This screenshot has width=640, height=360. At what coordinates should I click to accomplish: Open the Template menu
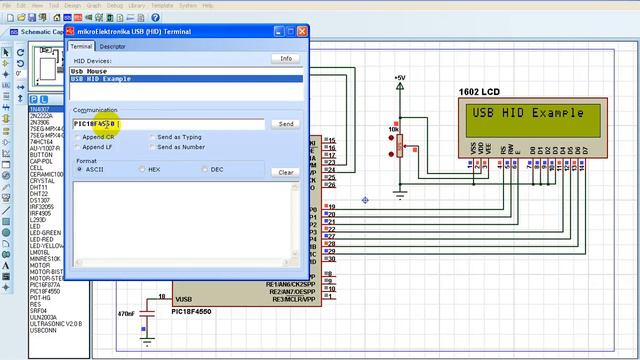[162, 6]
